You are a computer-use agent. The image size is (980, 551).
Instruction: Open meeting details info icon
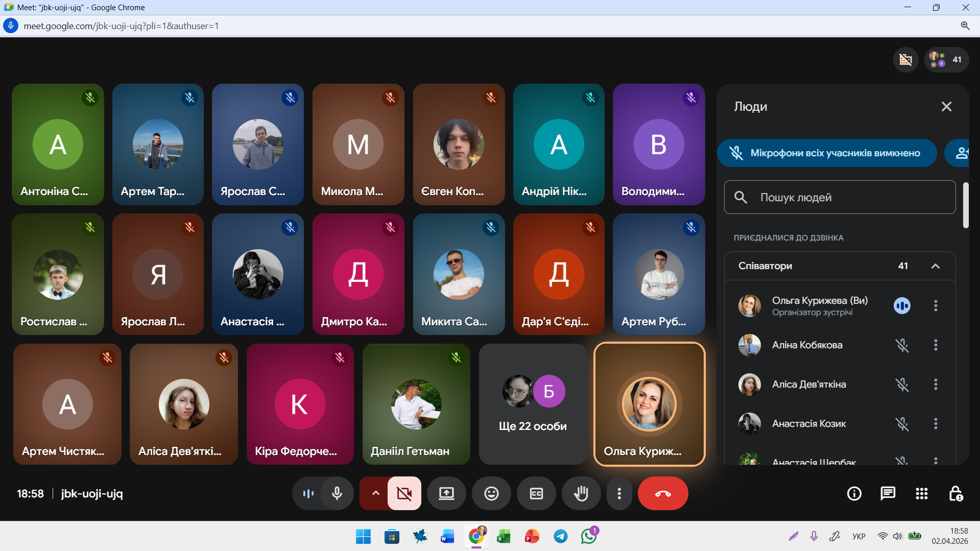point(854,493)
